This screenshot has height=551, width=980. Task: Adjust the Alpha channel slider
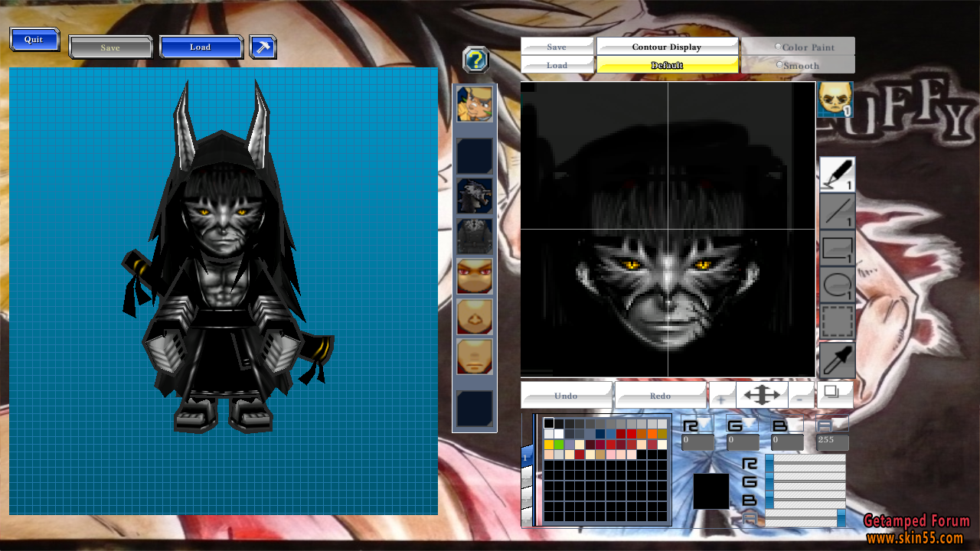click(x=805, y=518)
